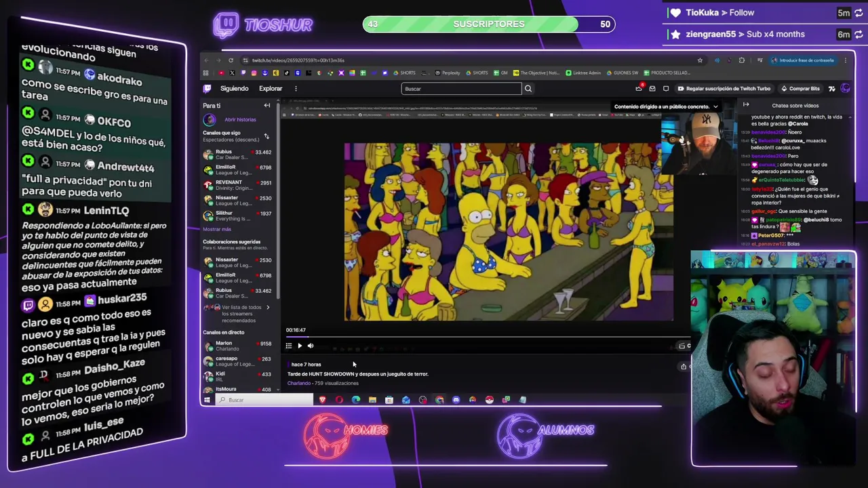Open caresapo channel in live channels

237,361
